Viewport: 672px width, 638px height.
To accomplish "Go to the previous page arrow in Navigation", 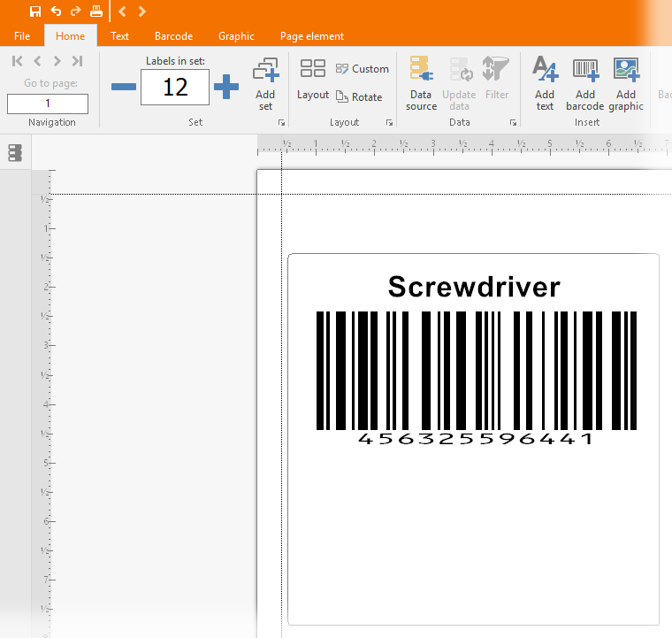I will [x=38, y=61].
